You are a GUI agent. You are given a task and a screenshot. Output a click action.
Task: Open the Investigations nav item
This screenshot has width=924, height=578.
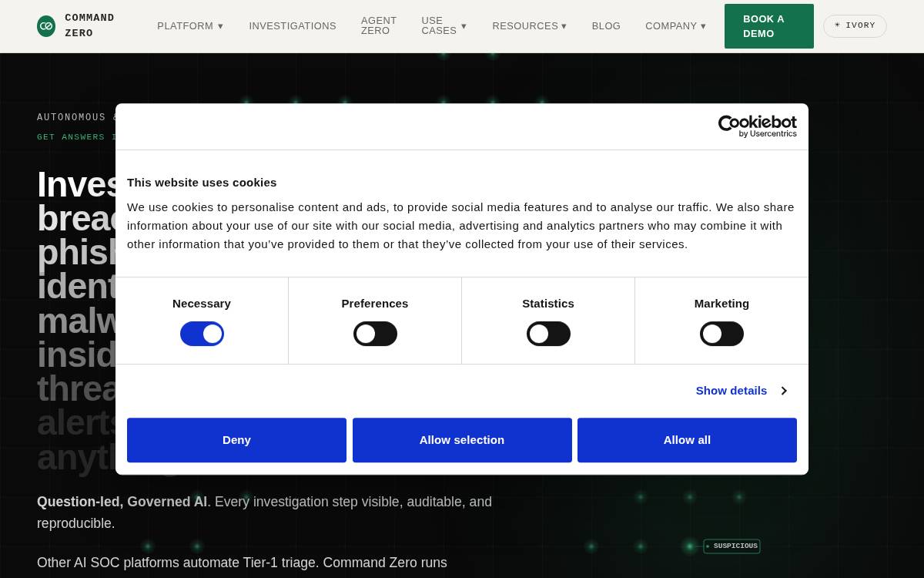coord(293,26)
